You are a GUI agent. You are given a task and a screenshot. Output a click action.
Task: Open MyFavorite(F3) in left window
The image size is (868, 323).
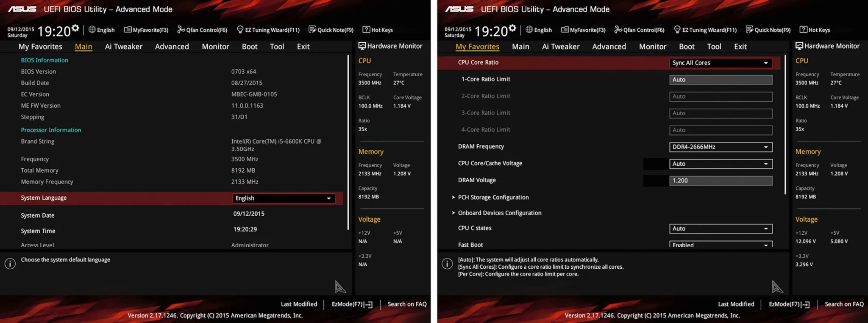tap(146, 30)
